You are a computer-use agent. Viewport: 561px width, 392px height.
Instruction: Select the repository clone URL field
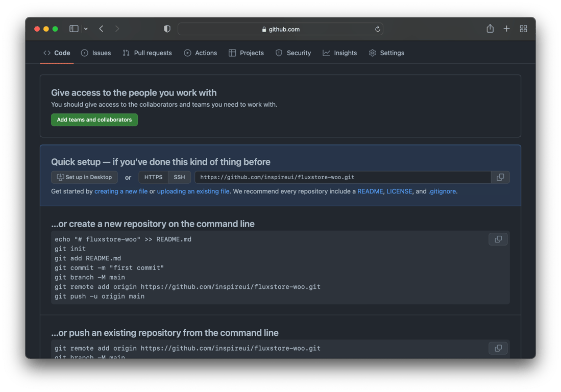coord(343,177)
